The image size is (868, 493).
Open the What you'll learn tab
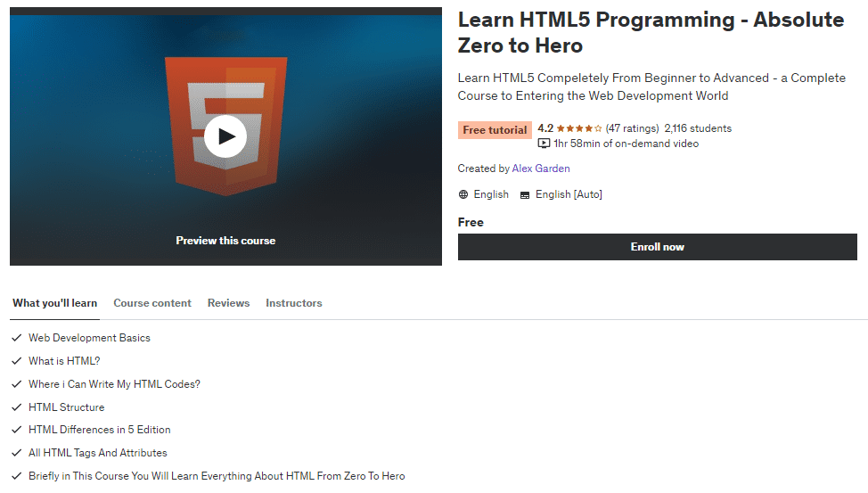pyautogui.click(x=54, y=303)
